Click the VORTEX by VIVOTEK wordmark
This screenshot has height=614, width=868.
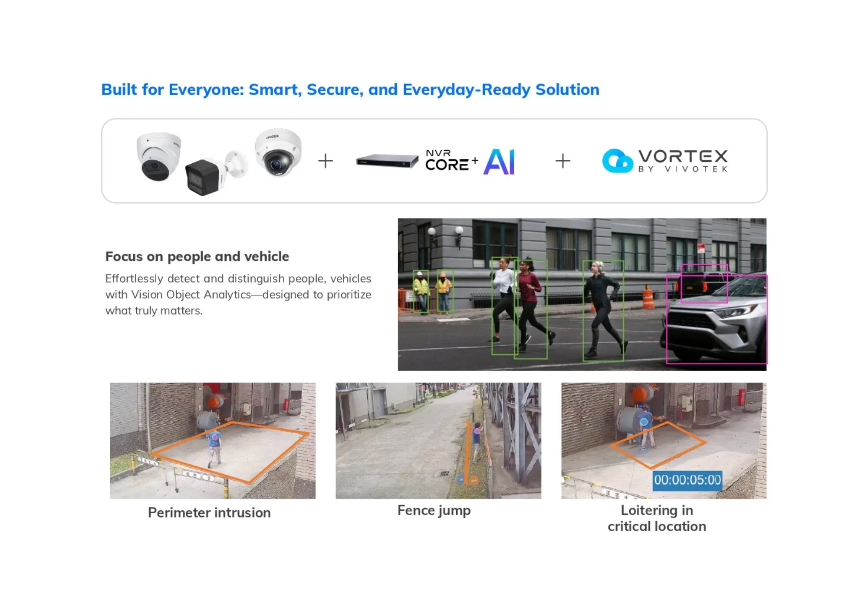point(683,161)
